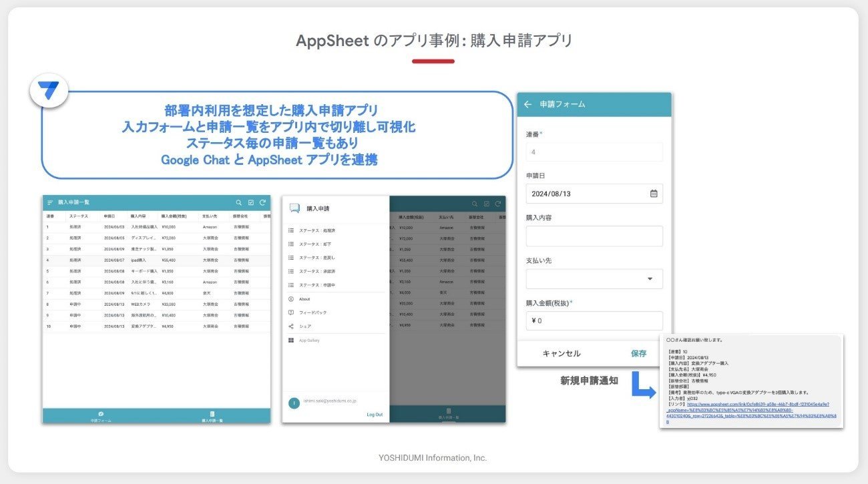Select the row with WEBカメラ

click(156, 304)
